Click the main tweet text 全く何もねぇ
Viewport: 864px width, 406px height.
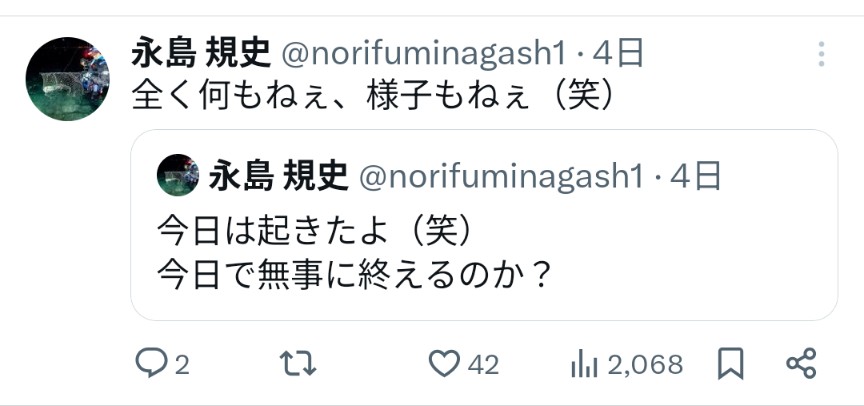[x=372, y=95]
